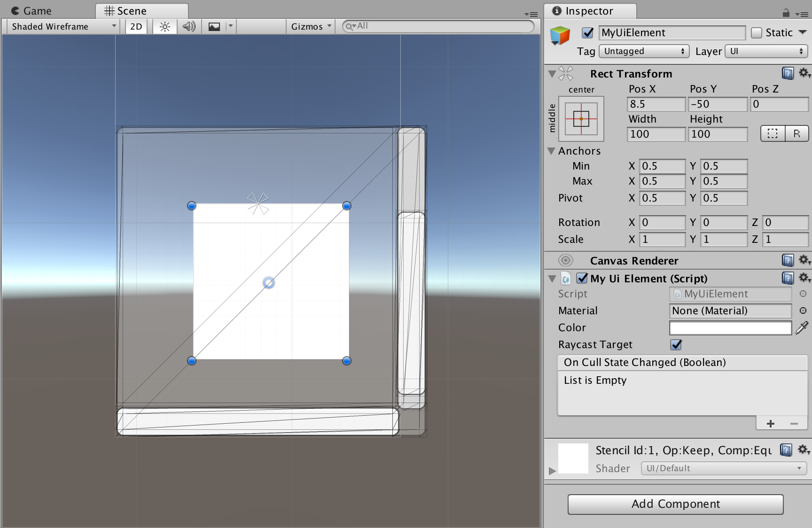
Task: Open Rect Transform gear settings
Action: [x=804, y=73]
